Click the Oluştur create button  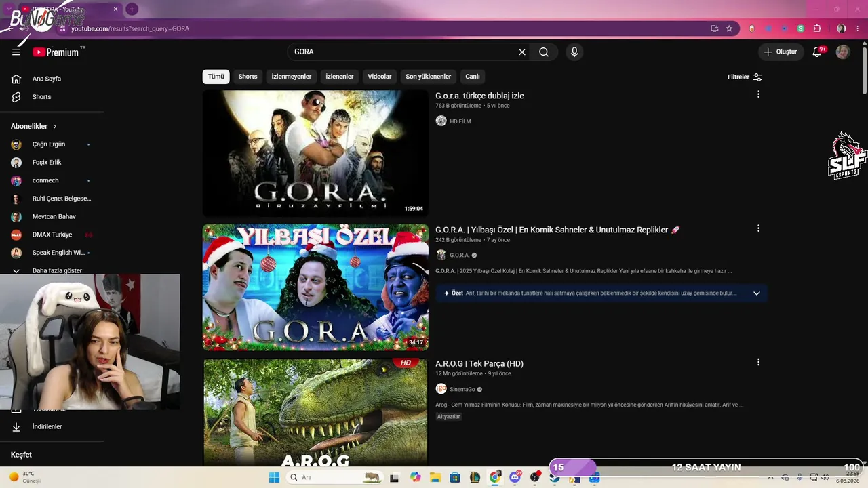click(x=781, y=52)
